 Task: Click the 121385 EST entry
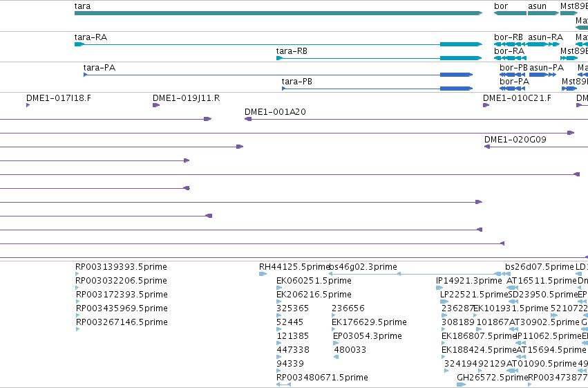click(x=278, y=343)
